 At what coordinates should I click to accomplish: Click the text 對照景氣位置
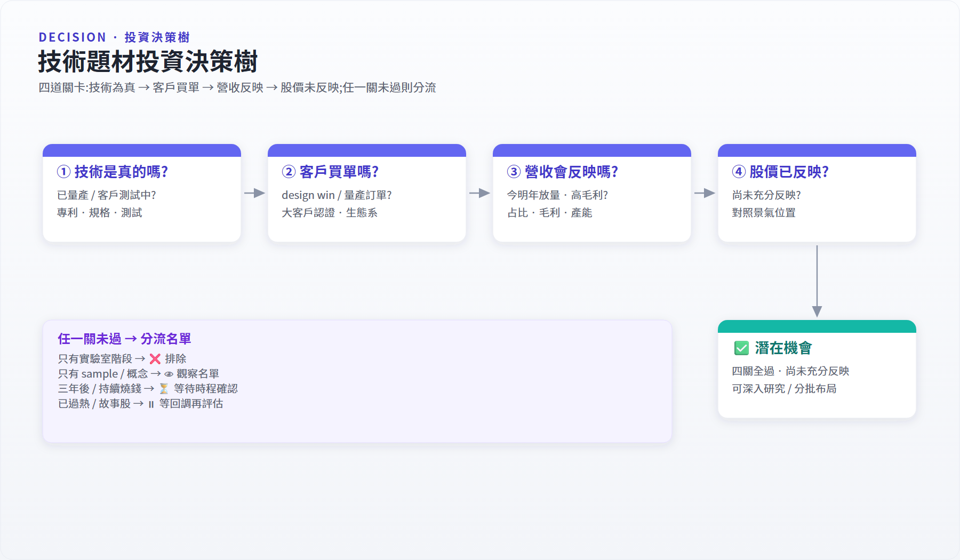point(764,213)
